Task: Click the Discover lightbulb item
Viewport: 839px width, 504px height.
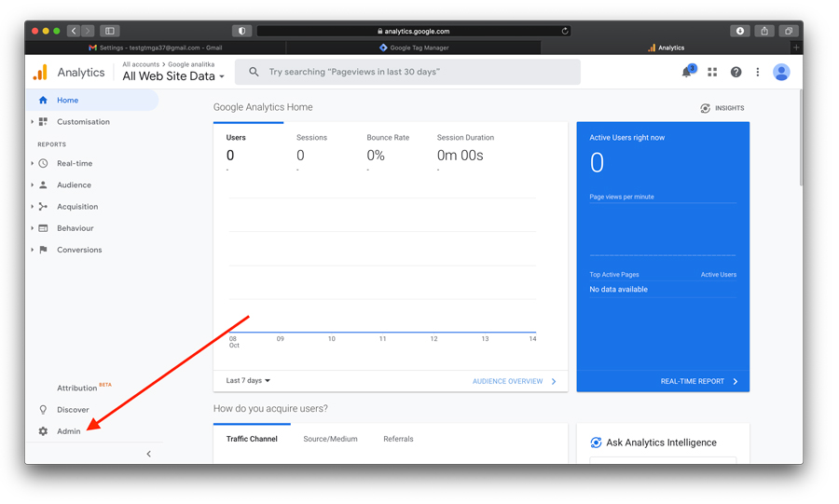Action: pyautogui.click(x=72, y=410)
